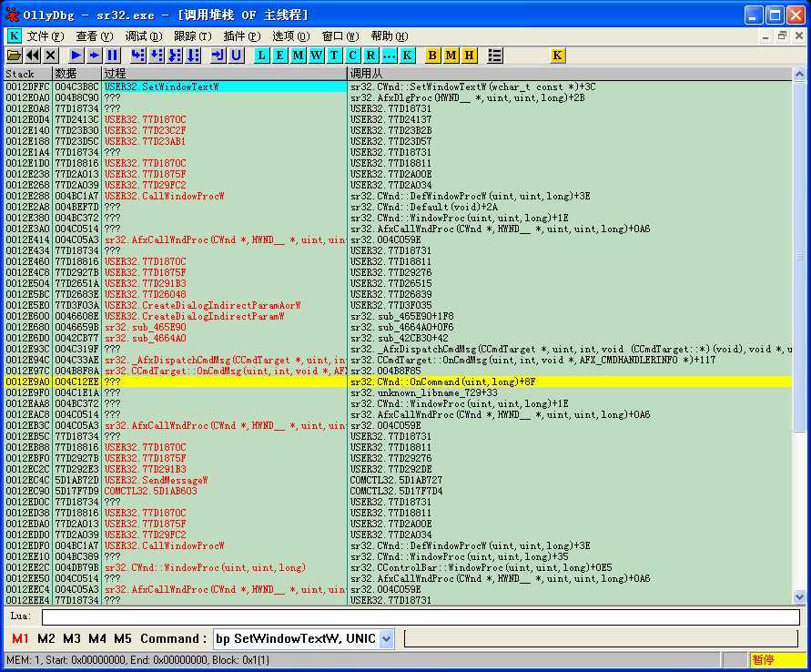Click the K child window icon beside 文件 menu
Screen dimensions: 811x672
pyautogui.click(x=14, y=36)
